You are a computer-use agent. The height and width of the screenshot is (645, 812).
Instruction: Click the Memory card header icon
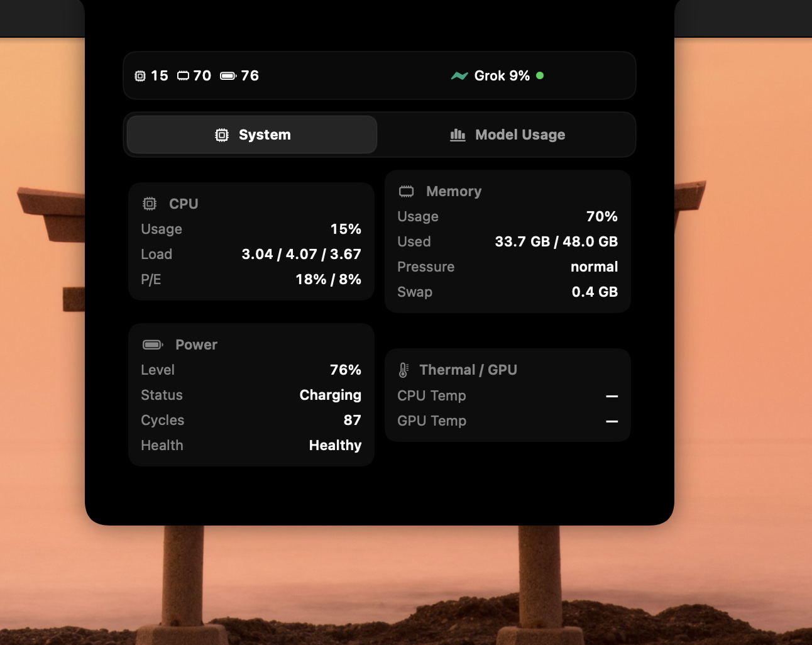coord(407,191)
